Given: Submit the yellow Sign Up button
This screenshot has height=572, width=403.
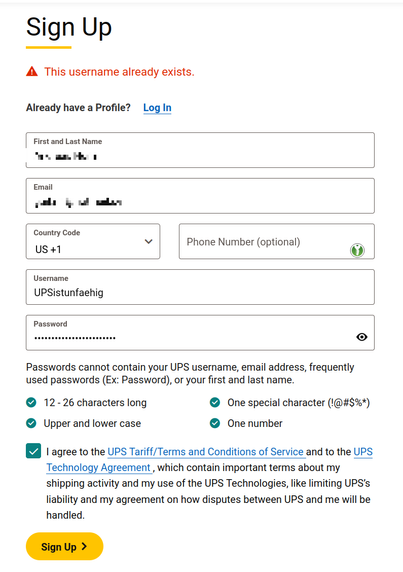Looking at the screenshot, I should (65, 546).
